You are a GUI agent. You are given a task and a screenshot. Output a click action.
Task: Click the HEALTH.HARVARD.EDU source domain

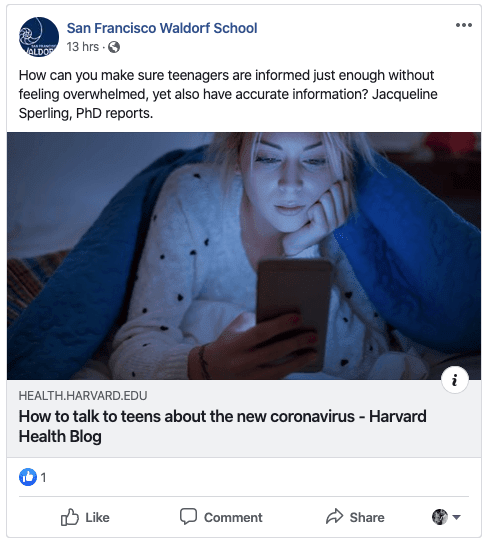(x=83, y=396)
